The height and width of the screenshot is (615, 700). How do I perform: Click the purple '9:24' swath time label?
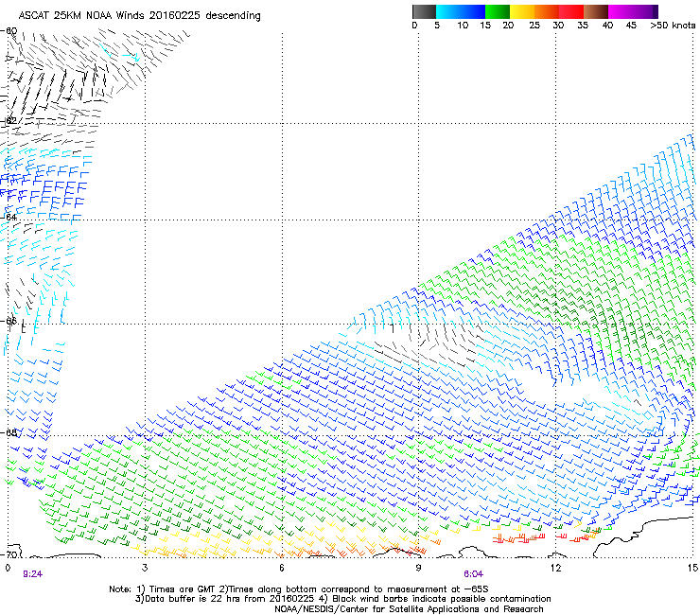[x=32, y=574]
